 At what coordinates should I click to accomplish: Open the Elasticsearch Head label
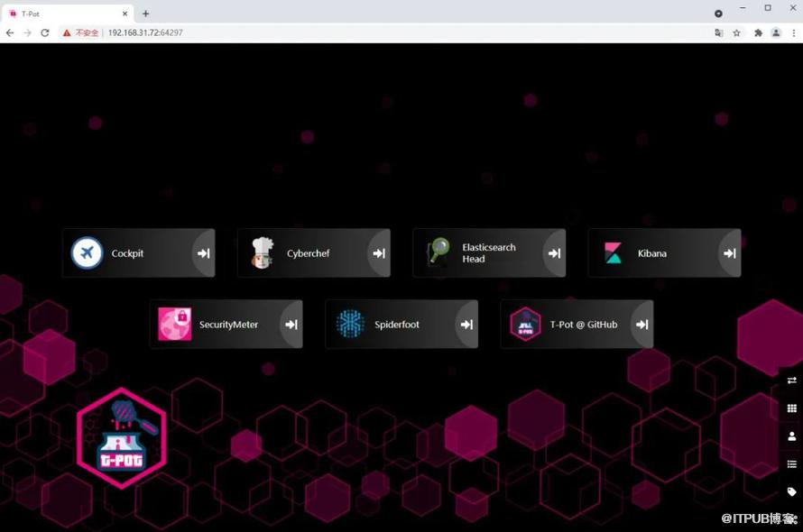tap(488, 253)
